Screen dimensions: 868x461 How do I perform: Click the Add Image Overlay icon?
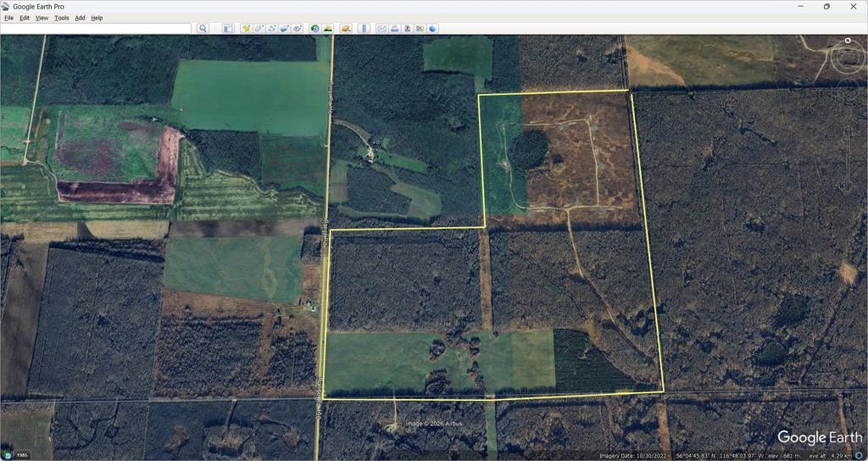click(285, 28)
